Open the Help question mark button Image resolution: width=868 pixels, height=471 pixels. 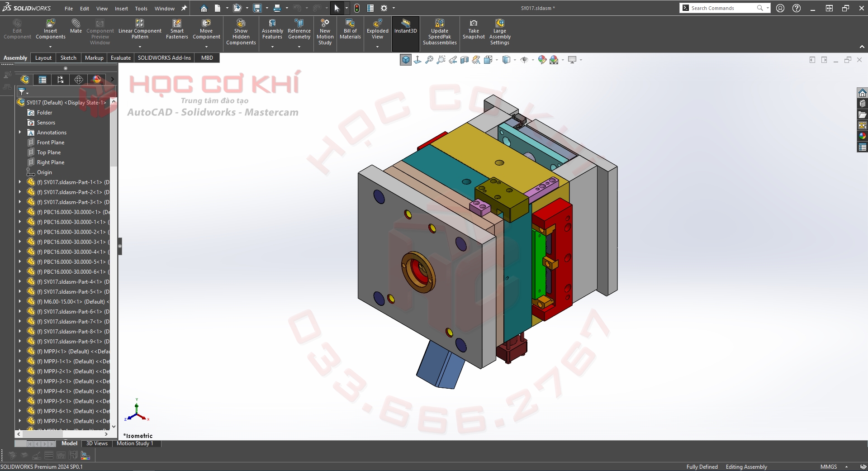[x=797, y=8]
